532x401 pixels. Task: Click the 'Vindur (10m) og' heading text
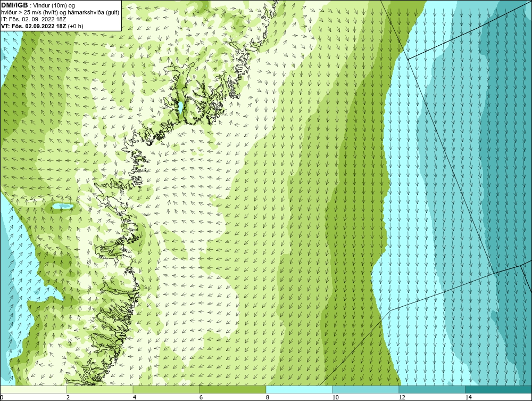click(55, 5)
